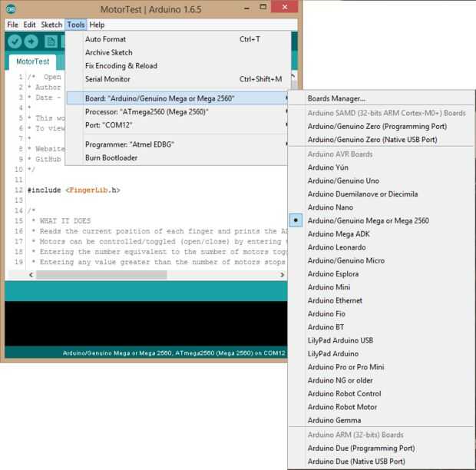476x470 pixels.
Task: Switch to the MotorTest sketch tab
Action: [x=32, y=61]
